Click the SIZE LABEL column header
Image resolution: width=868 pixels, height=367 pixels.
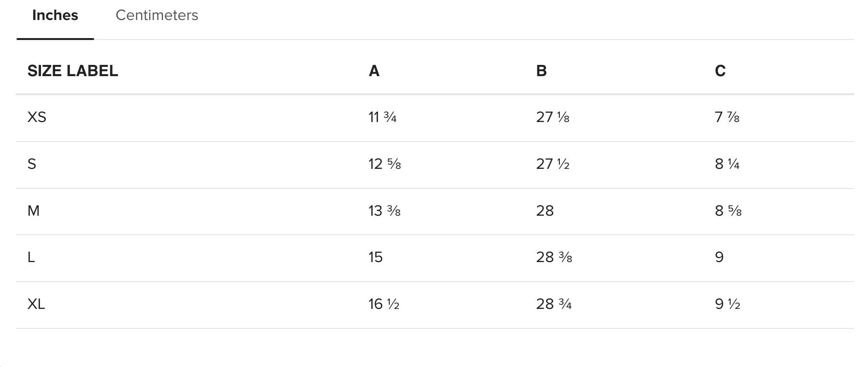point(73,71)
